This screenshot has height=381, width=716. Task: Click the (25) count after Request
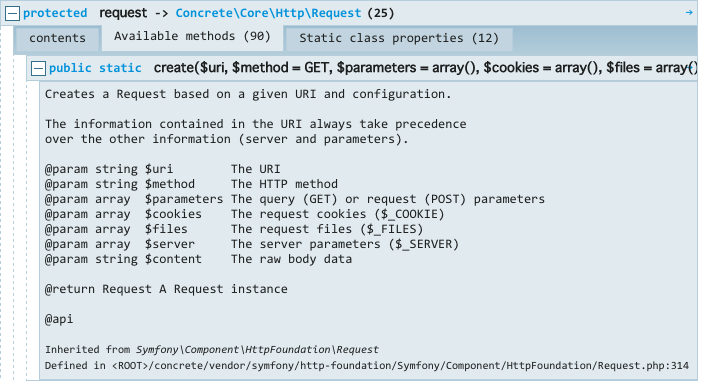381,13
